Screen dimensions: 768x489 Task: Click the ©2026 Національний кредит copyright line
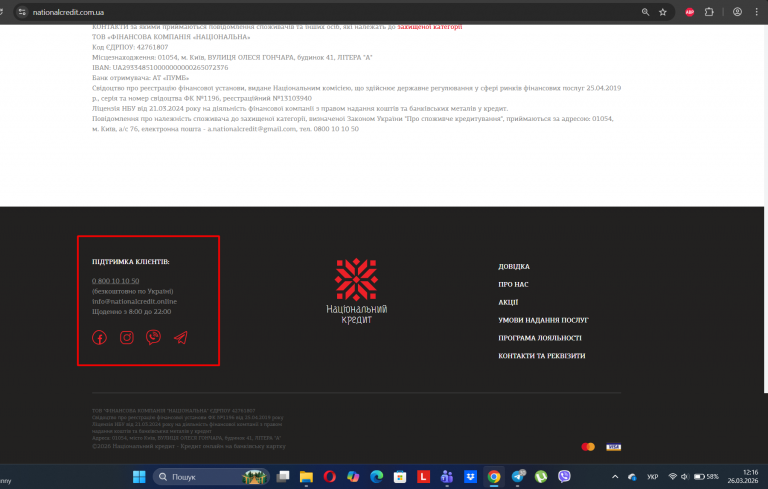click(x=189, y=446)
